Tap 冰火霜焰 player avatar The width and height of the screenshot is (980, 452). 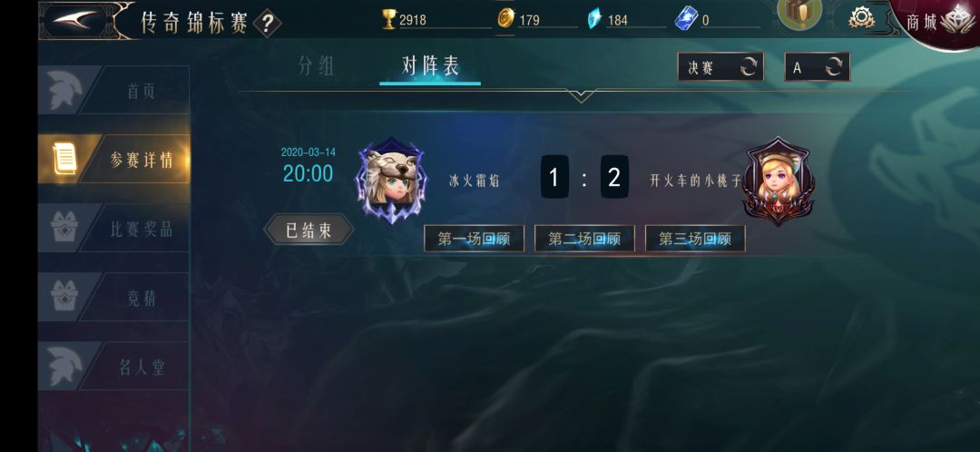coord(390,180)
